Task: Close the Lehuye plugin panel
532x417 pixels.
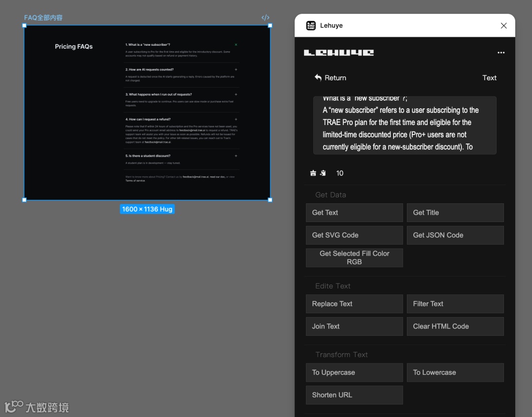Action: (503, 26)
